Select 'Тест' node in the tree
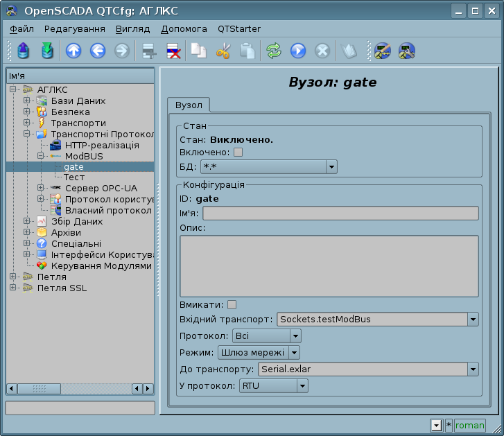Viewport: 504px width, 436px height. [x=74, y=177]
